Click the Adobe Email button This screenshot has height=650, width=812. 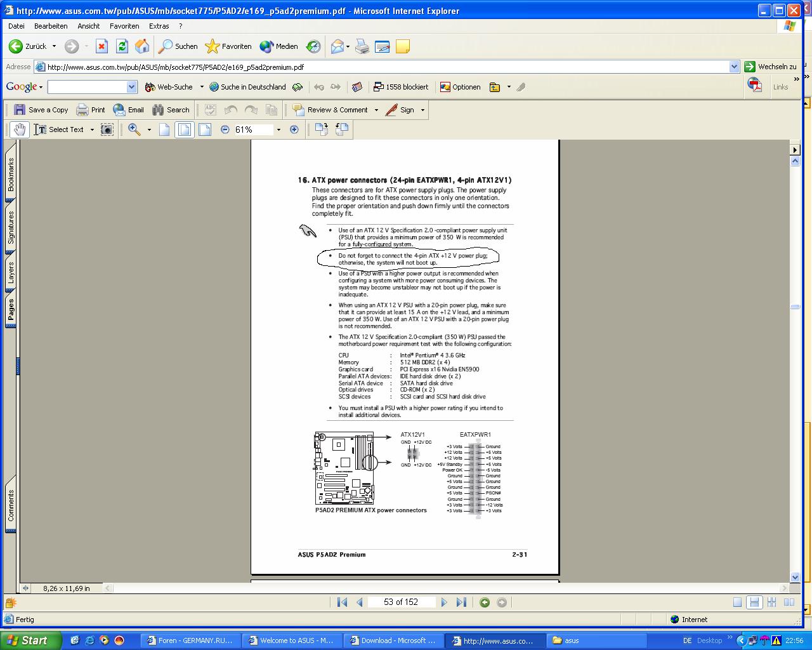tap(128, 110)
